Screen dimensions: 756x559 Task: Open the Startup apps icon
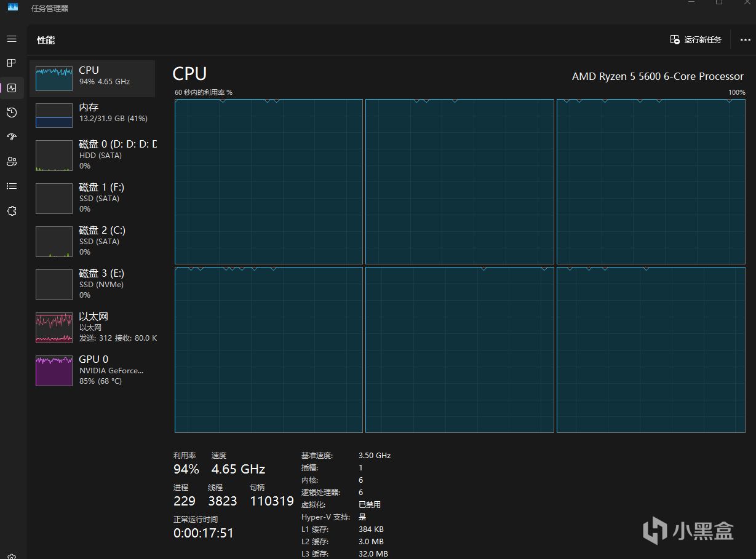point(12,137)
